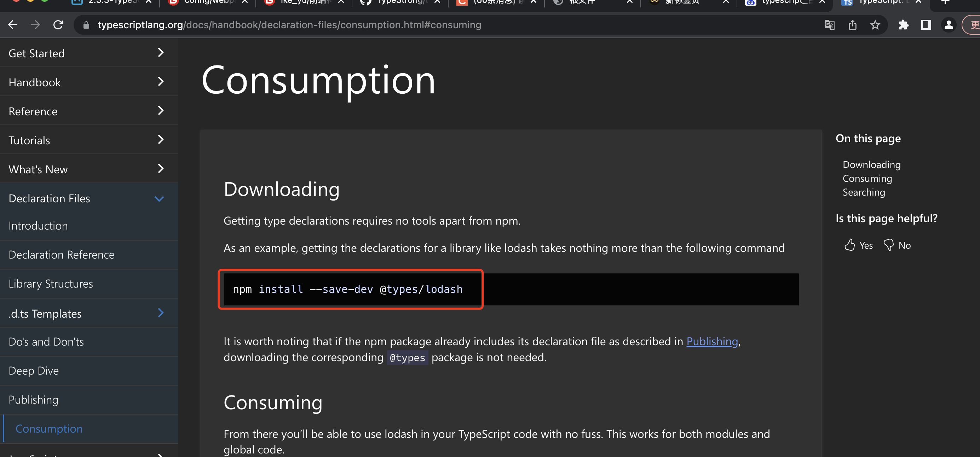Expand the Handbook section chevron
The width and height of the screenshot is (980, 457).
[161, 82]
